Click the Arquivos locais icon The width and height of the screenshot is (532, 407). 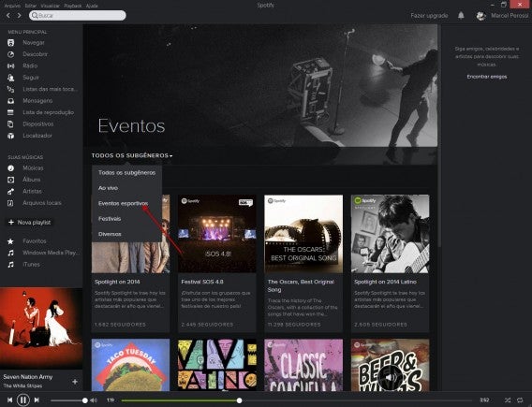click(x=11, y=203)
